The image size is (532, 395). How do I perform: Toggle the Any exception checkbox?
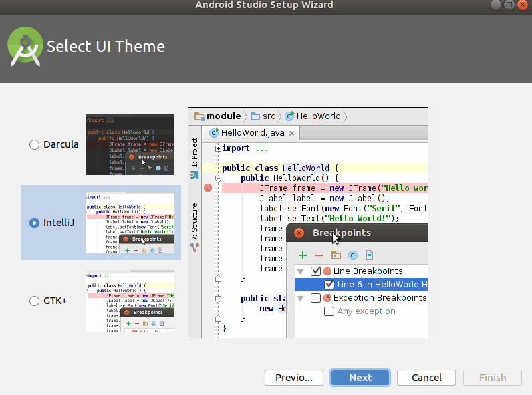tap(329, 311)
